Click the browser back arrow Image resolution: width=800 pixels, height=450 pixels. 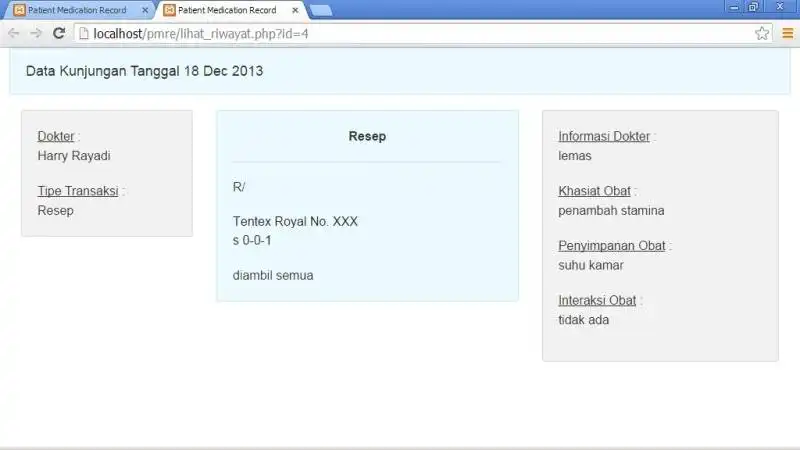pos(14,34)
